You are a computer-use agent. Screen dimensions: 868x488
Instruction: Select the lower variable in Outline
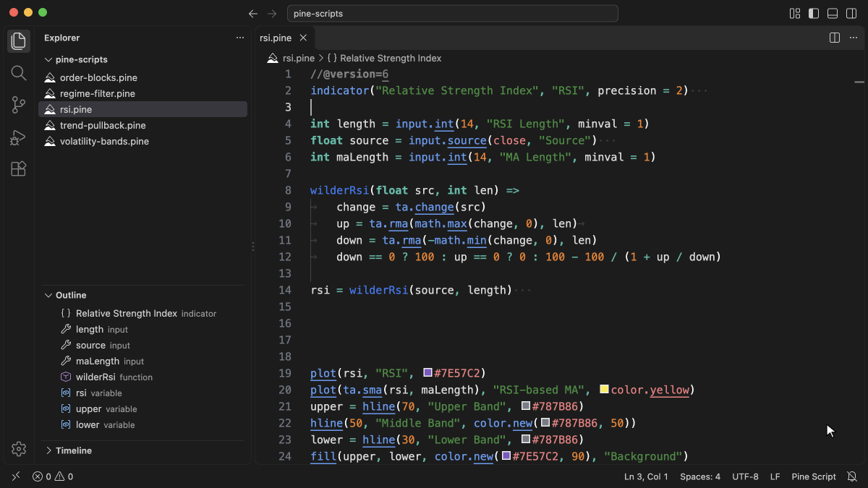pos(143,424)
